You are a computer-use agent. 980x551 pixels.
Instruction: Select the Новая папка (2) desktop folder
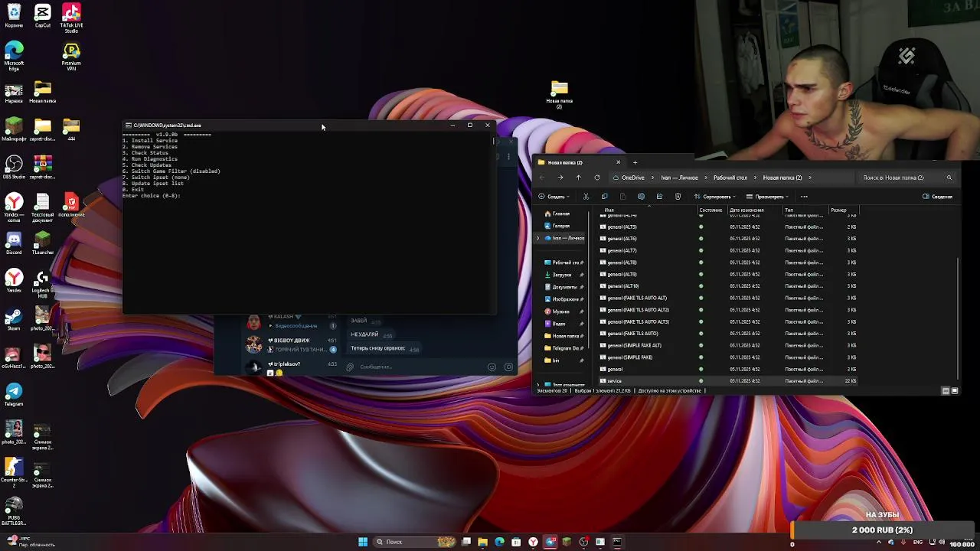559,95
